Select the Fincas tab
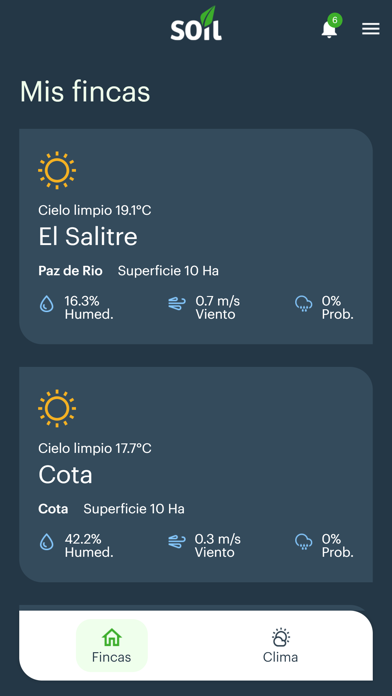 pos(111,645)
